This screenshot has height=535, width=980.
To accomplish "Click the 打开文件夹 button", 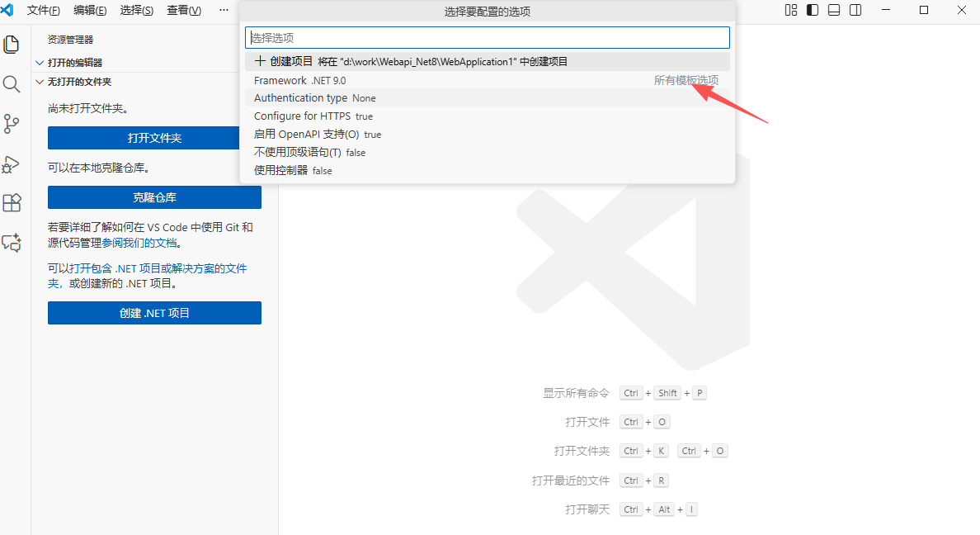I will pyautogui.click(x=144, y=138).
